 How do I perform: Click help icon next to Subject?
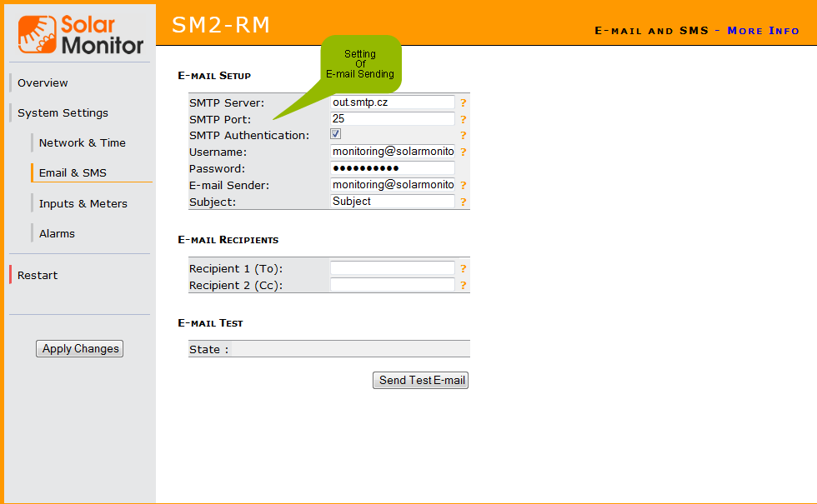[463, 202]
